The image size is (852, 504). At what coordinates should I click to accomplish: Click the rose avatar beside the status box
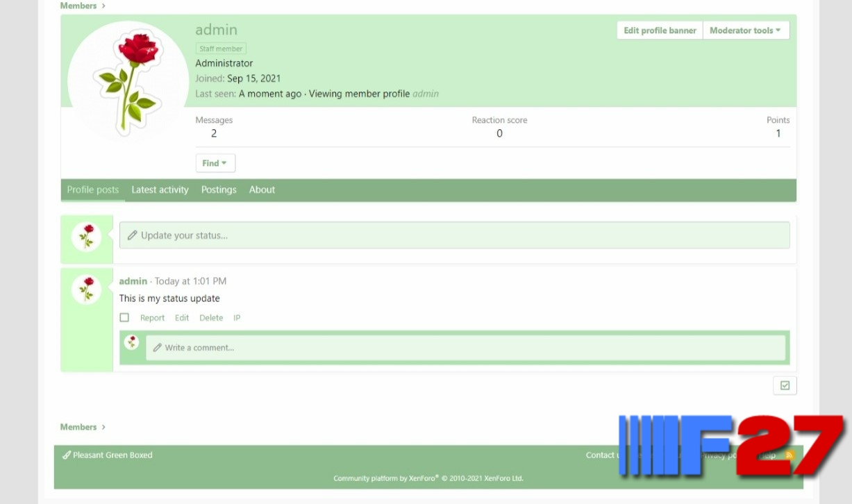(87, 237)
